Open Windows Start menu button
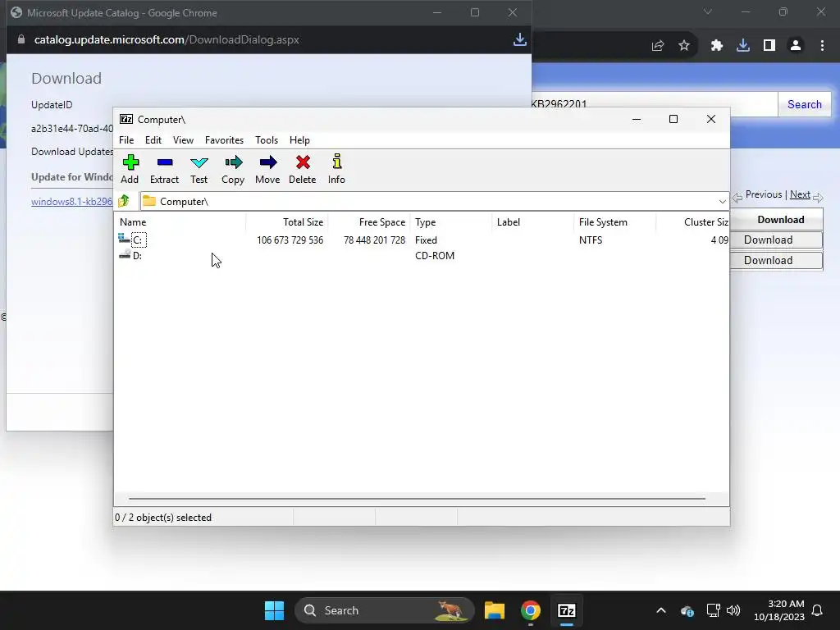This screenshot has width=840, height=630. tap(274, 610)
